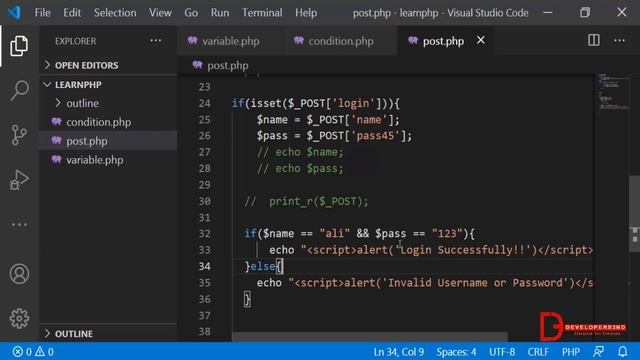The width and height of the screenshot is (640, 360).
Task: Select post.php in the explorer tree
Action: [x=108, y=141]
